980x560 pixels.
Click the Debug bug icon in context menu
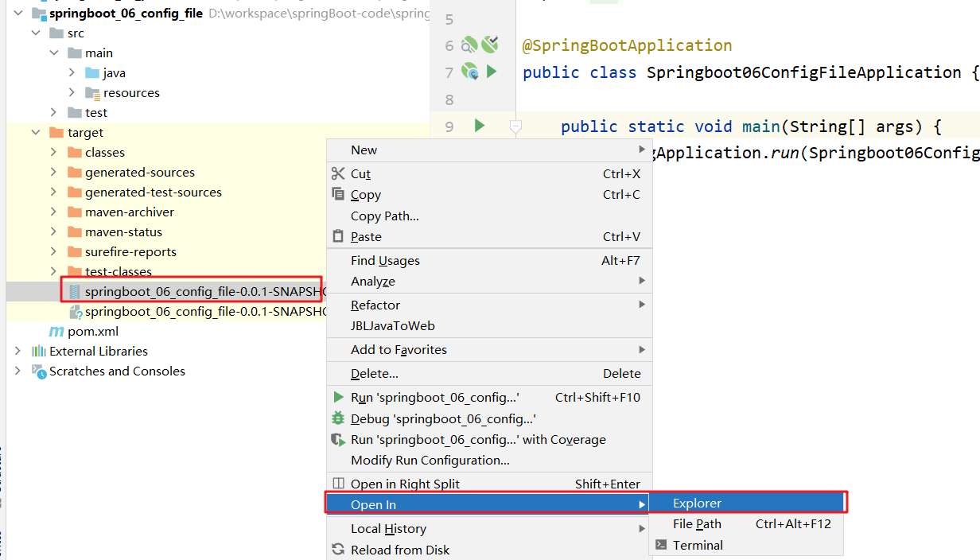pyautogui.click(x=338, y=418)
